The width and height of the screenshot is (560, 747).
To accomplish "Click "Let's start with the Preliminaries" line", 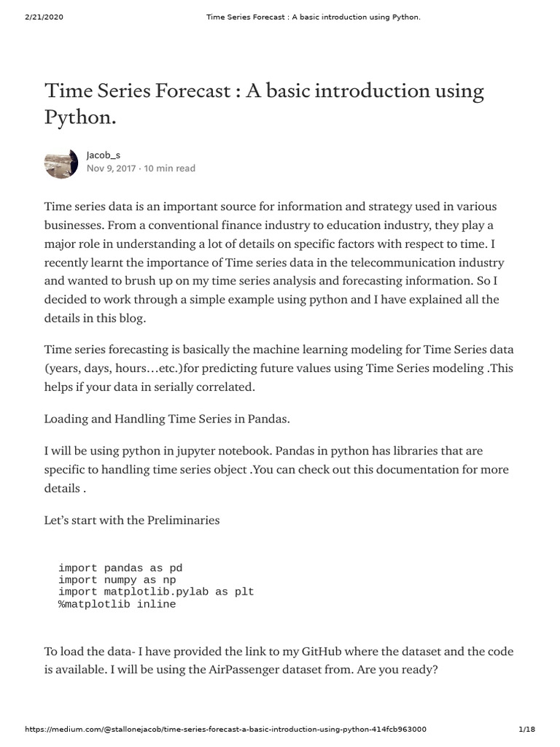I will [x=131, y=521].
